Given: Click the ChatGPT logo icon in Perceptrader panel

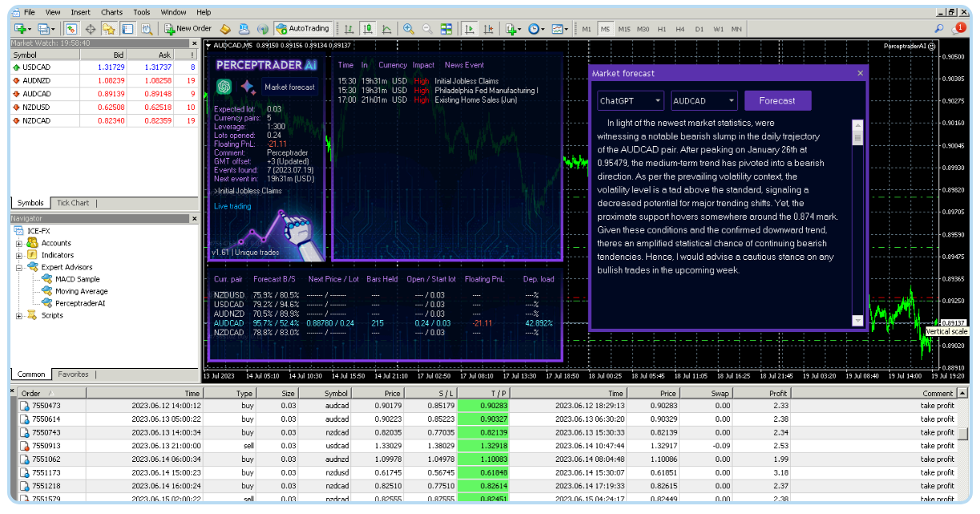Looking at the screenshot, I should [x=224, y=87].
